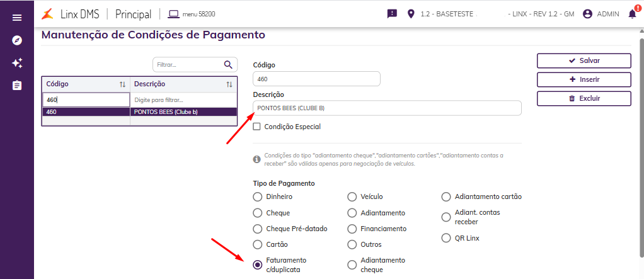Viewport: 644px width, 279px height.
Task: Sort the Código column
Action: pos(123,84)
